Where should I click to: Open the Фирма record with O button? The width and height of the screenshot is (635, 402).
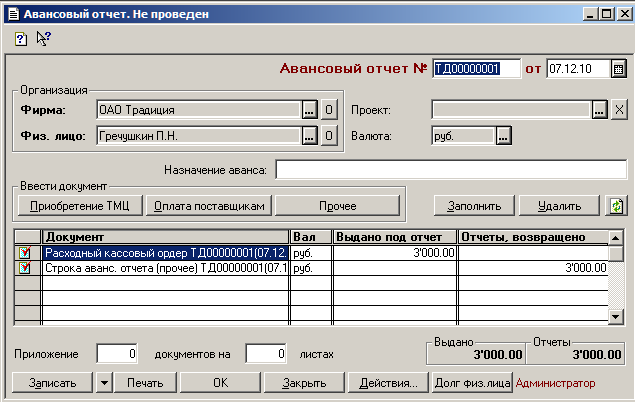(x=328, y=110)
